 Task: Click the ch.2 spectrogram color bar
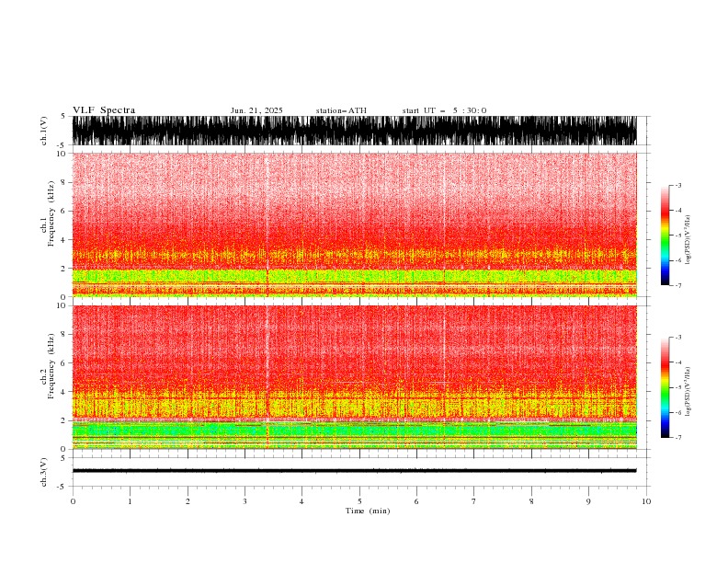665,387
